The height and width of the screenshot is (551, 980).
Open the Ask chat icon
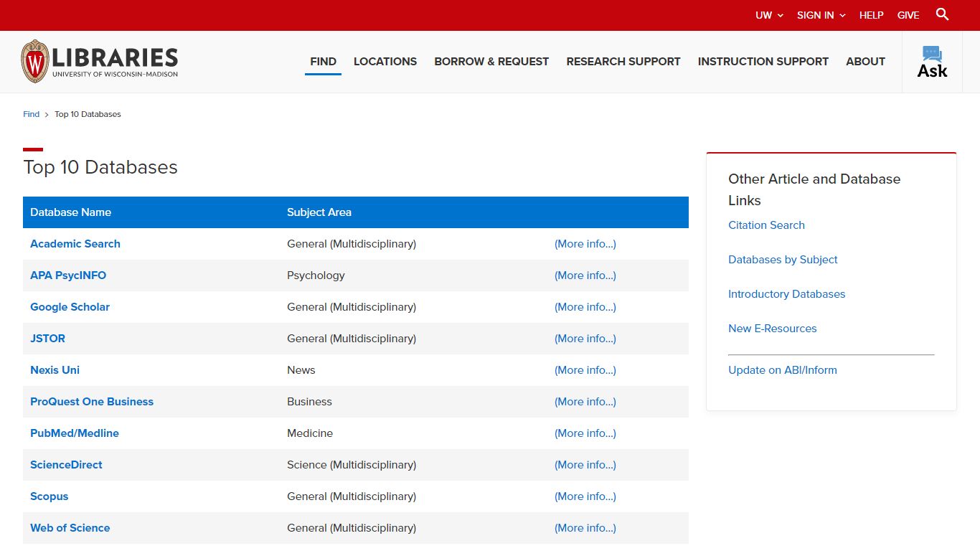[x=932, y=62]
